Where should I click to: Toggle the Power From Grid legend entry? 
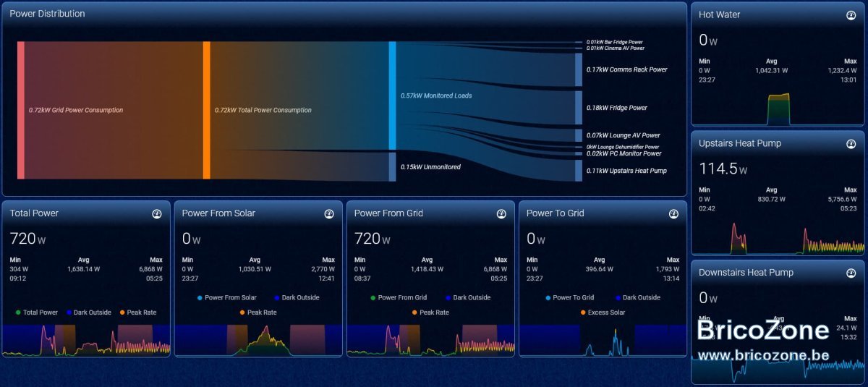[x=398, y=297]
